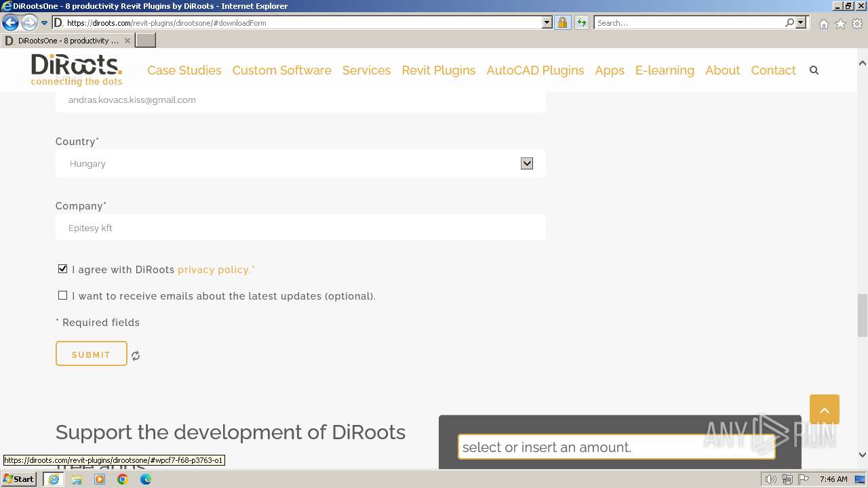Click the taskbar clock showing 7:46 AM
Screen dimensions: 868x488
click(x=833, y=479)
